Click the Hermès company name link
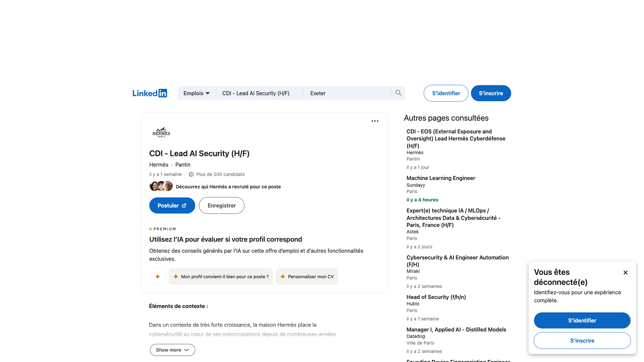The height and width of the screenshot is (362, 644). (x=159, y=165)
